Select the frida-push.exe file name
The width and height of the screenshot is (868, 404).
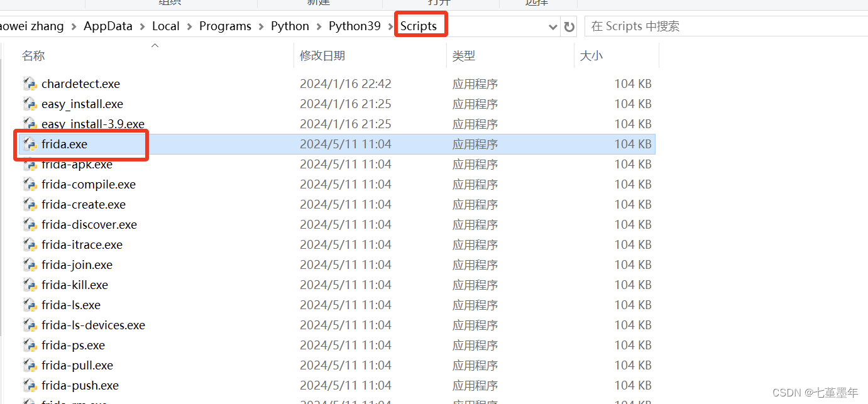pyautogui.click(x=80, y=385)
